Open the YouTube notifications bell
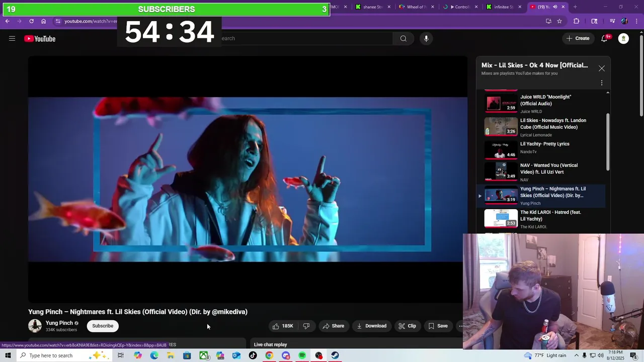Screen dimensions: 644x362 tap(604, 39)
